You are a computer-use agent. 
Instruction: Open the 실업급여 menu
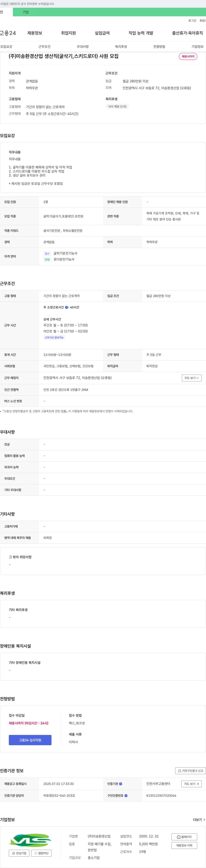102,33
